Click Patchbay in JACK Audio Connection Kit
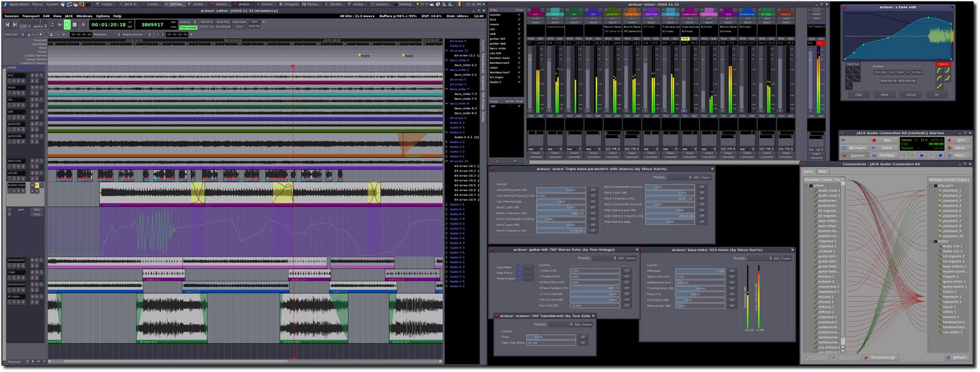The width and height of the screenshot is (980, 372). [x=884, y=155]
